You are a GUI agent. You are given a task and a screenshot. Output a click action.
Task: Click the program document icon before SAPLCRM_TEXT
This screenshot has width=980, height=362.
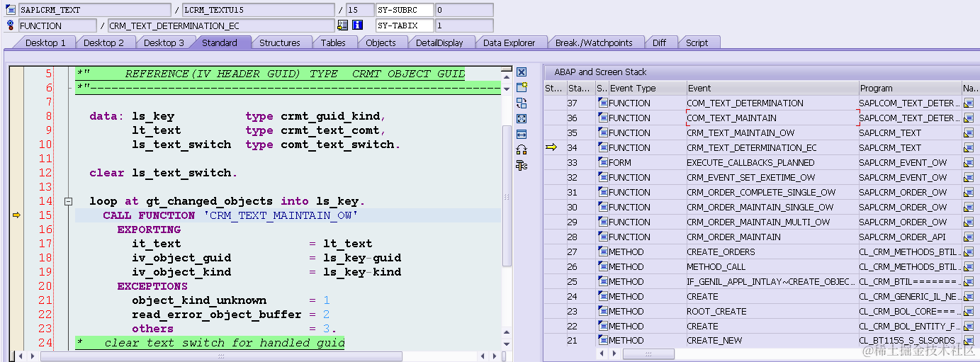pyautogui.click(x=11, y=10)
